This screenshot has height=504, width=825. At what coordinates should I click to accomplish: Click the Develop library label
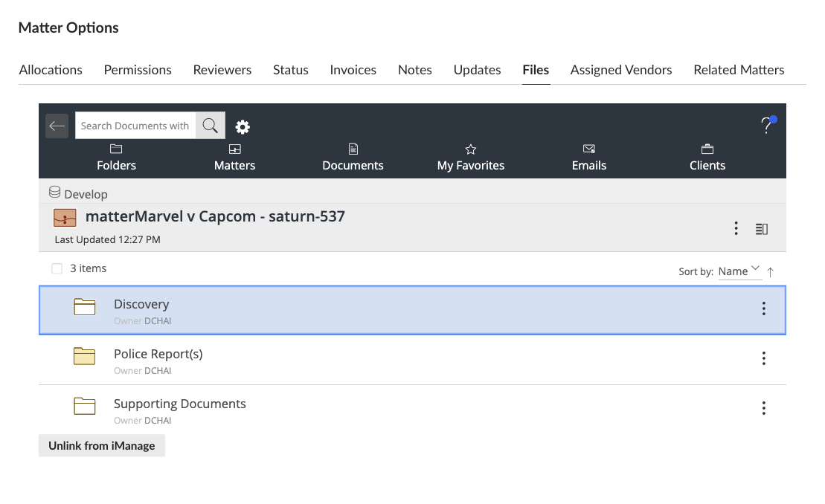coord(86,195)
